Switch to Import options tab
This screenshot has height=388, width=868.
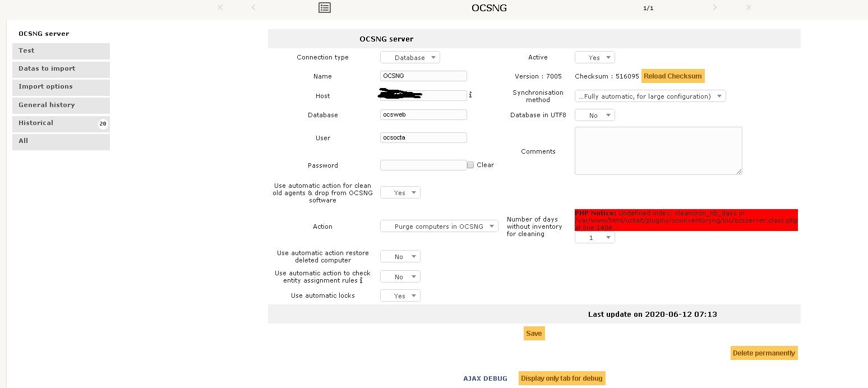click(x=61, y=87)
